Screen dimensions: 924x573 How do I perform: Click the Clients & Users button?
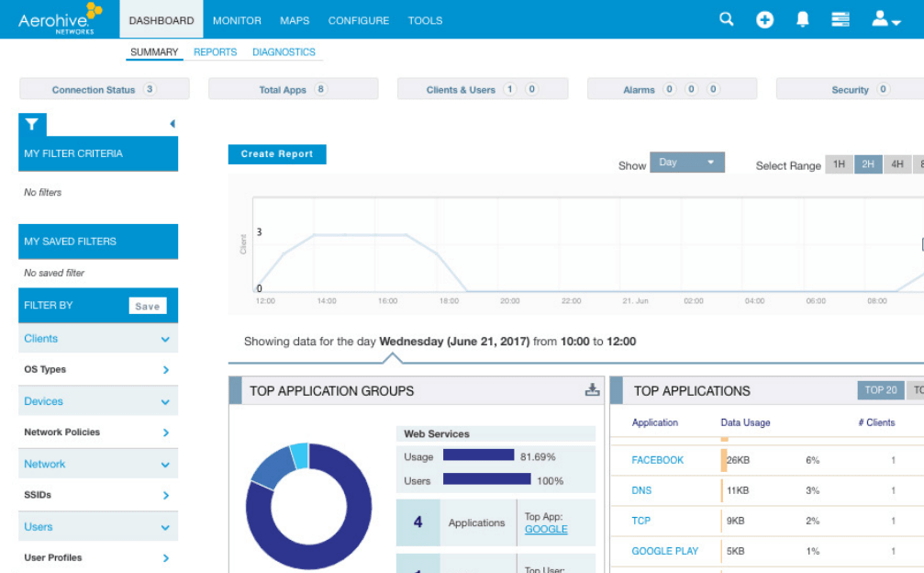click(x=483, y=89)
